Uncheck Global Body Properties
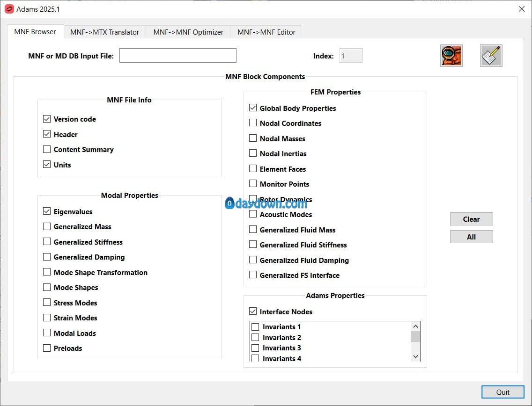Image resolution: width=532 pixels, height=406 pixels. coord(253,108)
